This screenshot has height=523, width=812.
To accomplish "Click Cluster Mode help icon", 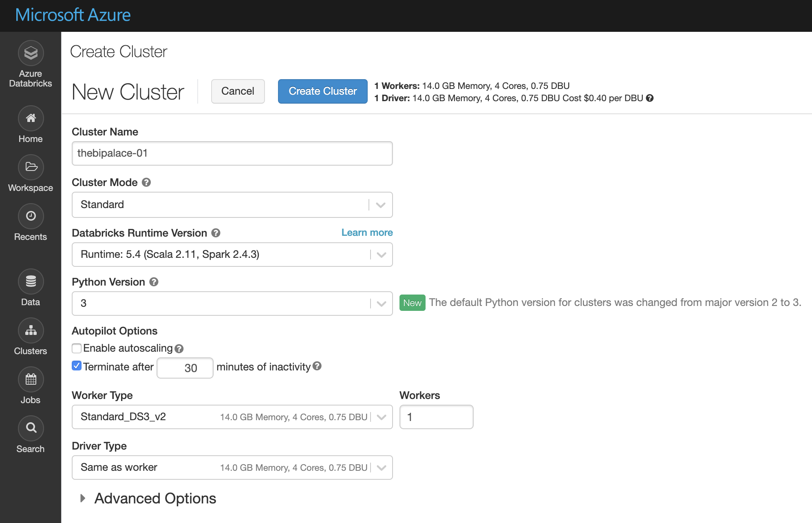I will tap(146, 182).
